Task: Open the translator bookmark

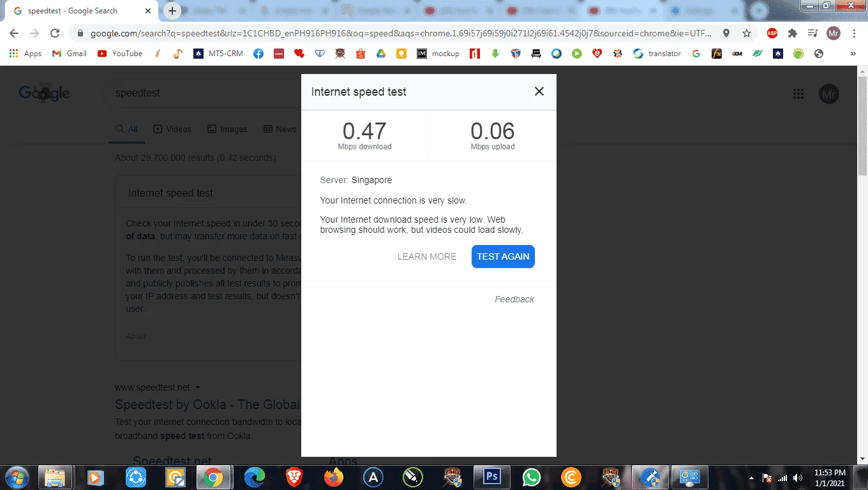Action: coord(657,54)
